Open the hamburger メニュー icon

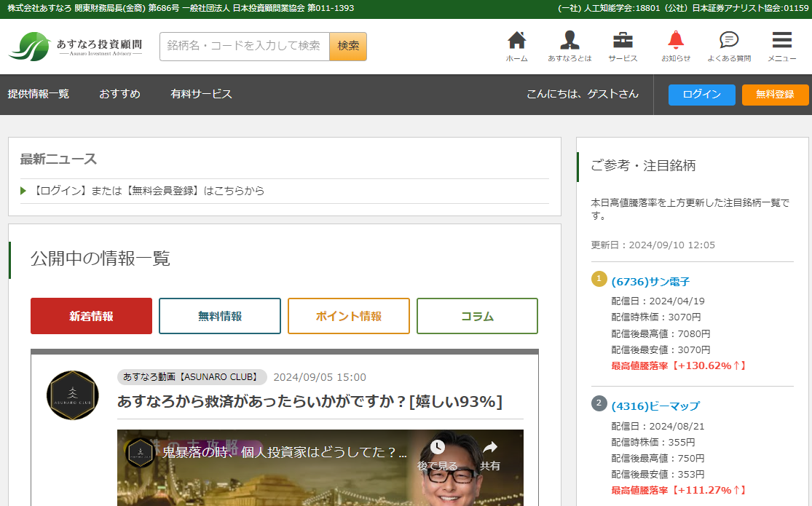[x=781, y=41]
